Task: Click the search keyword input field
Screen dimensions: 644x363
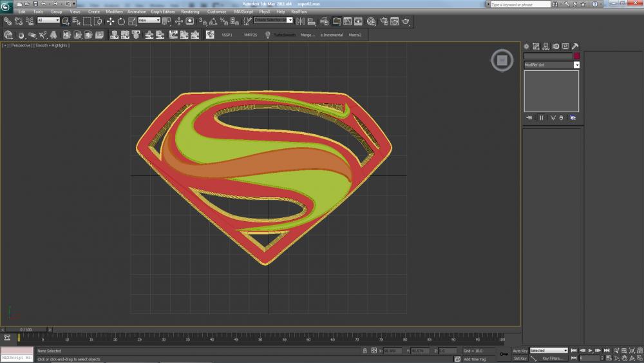Action: [520, 4]
